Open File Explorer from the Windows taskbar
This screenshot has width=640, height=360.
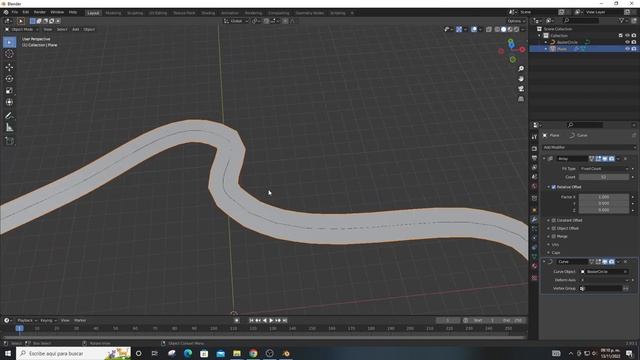pyautogui.click(x=237, y=353)
